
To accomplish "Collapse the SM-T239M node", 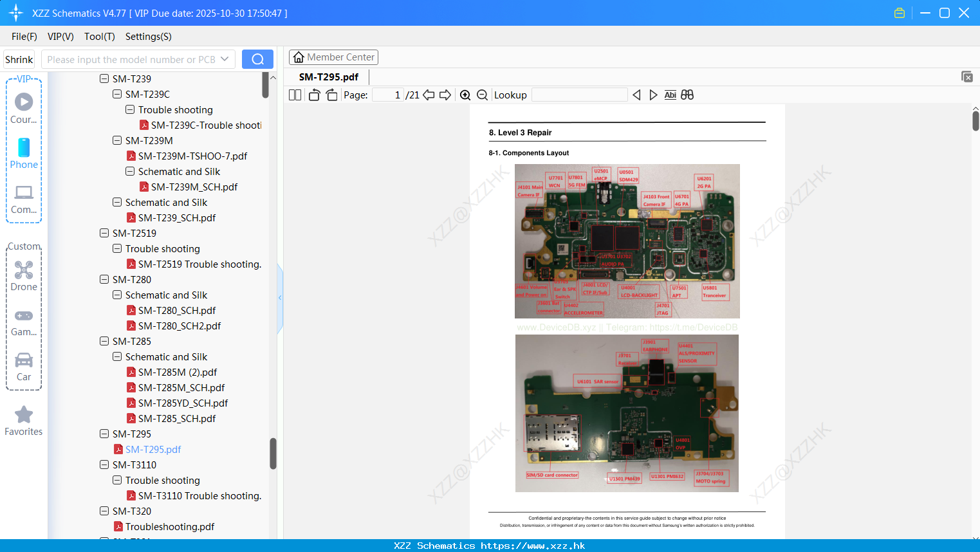I will click(117, 140).
